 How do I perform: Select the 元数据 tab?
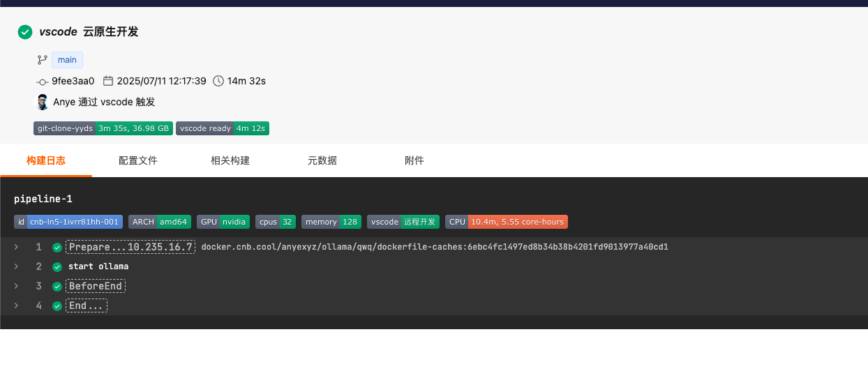click(322, 160)
